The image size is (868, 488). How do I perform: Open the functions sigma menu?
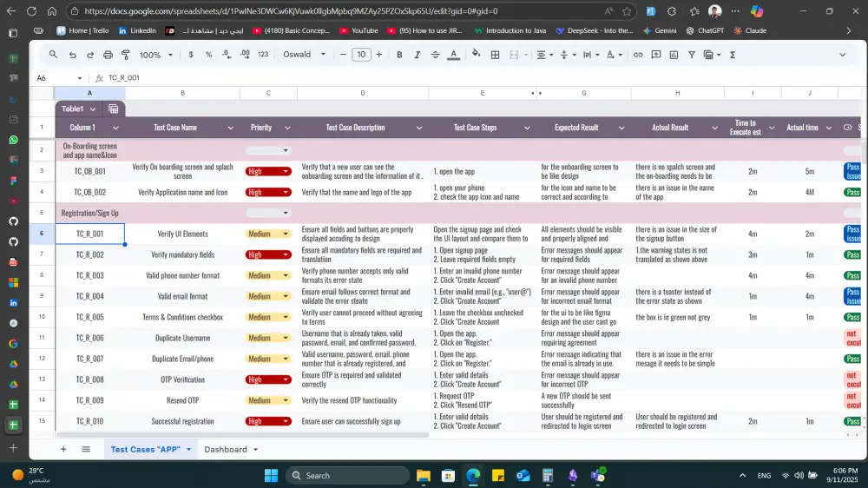[733, 55]
